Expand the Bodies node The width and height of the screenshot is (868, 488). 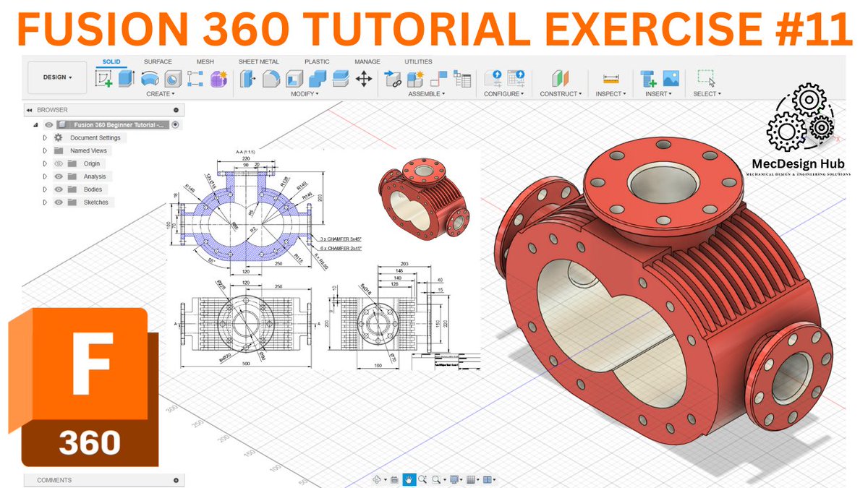click(45, 189)
